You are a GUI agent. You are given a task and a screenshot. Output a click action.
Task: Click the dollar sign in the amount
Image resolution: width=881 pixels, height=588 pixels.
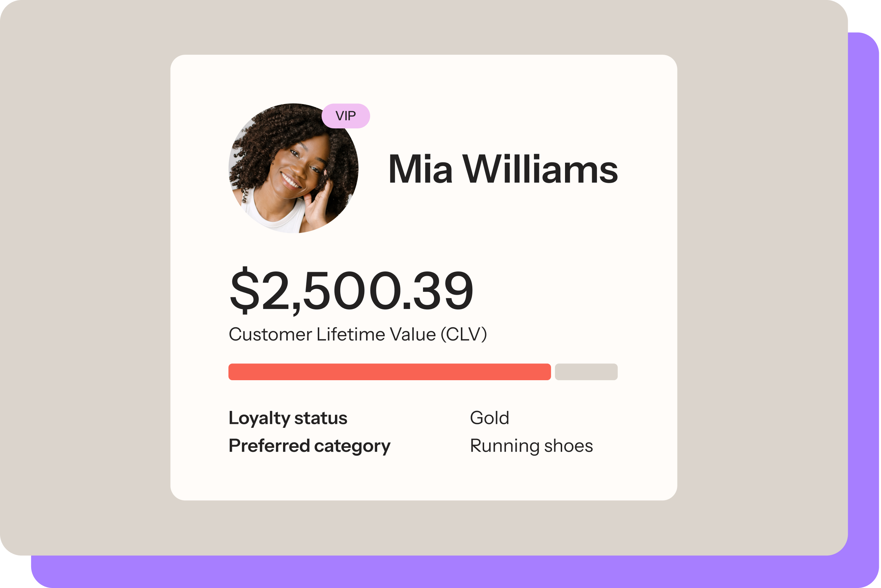244,290
